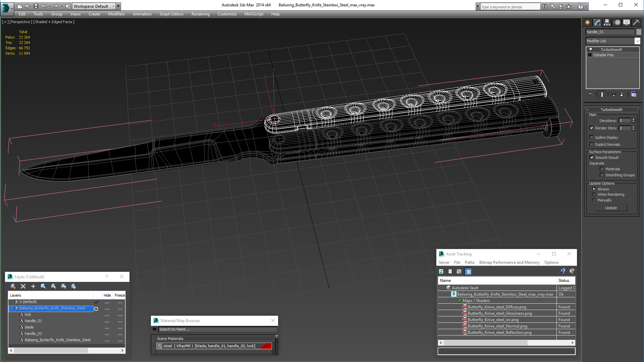Image resolution: width=644 pixels, height=362 pixels.
Task: Click Asset Tracking Refresh icon
Action: (441, 271)
